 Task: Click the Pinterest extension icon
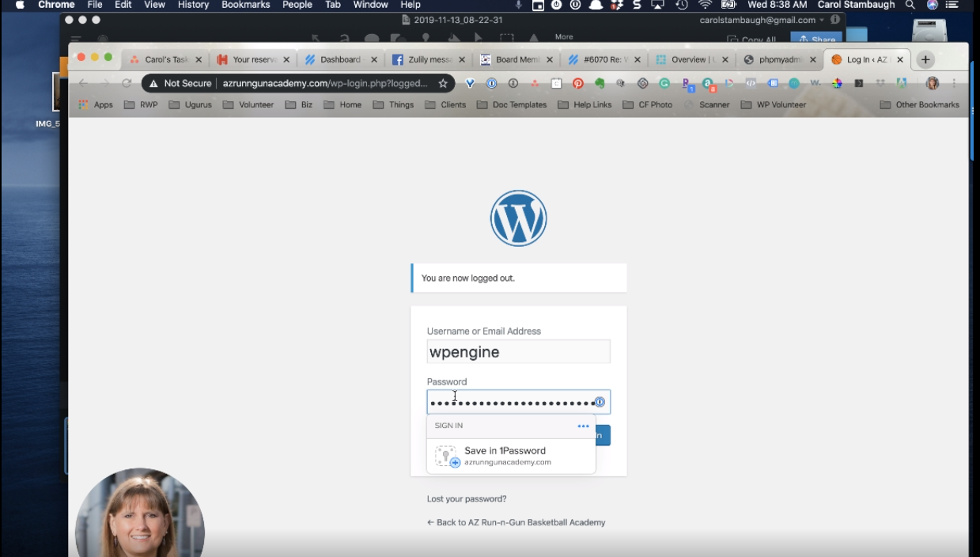[578, 83]
